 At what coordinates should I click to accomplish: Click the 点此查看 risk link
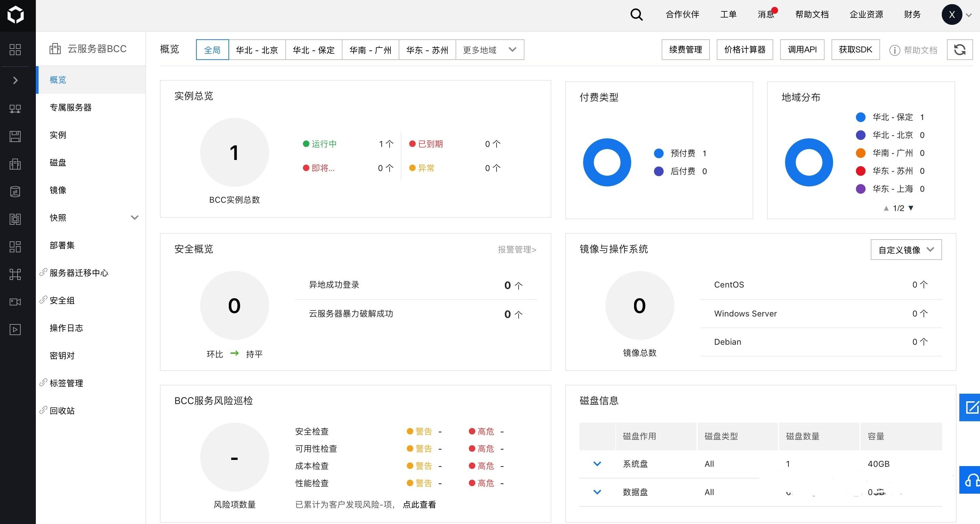(x=419, y=505)
